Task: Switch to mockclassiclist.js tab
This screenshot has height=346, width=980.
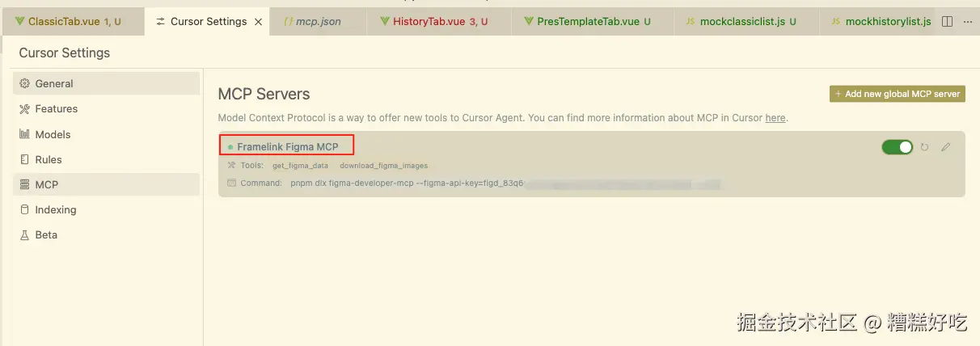Action: (x=747, y=22)
